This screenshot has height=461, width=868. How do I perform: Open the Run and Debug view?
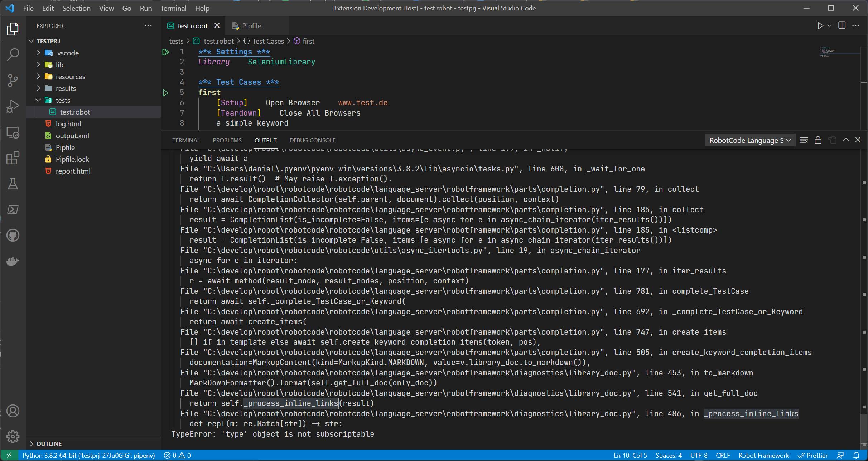[x=13, y=106]
